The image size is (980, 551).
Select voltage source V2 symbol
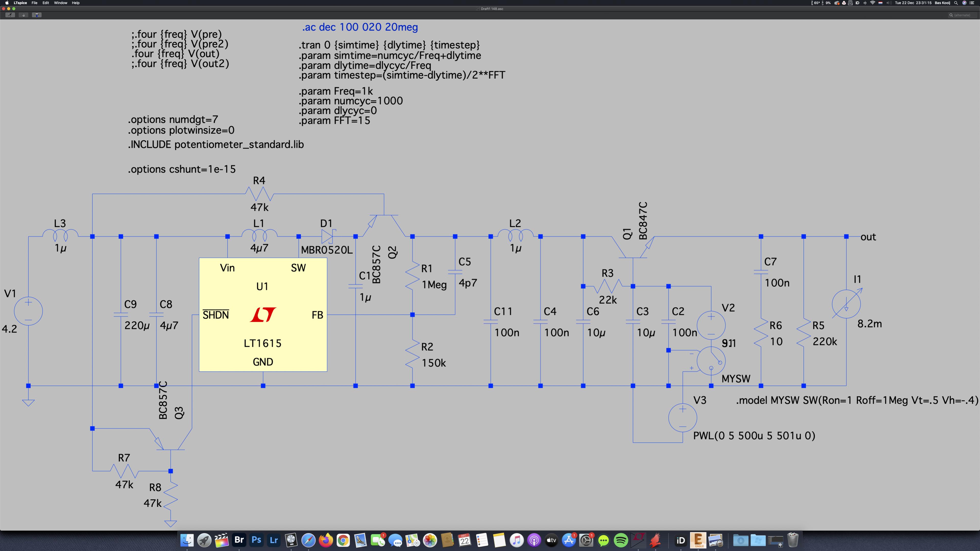(x=711, y=325)
